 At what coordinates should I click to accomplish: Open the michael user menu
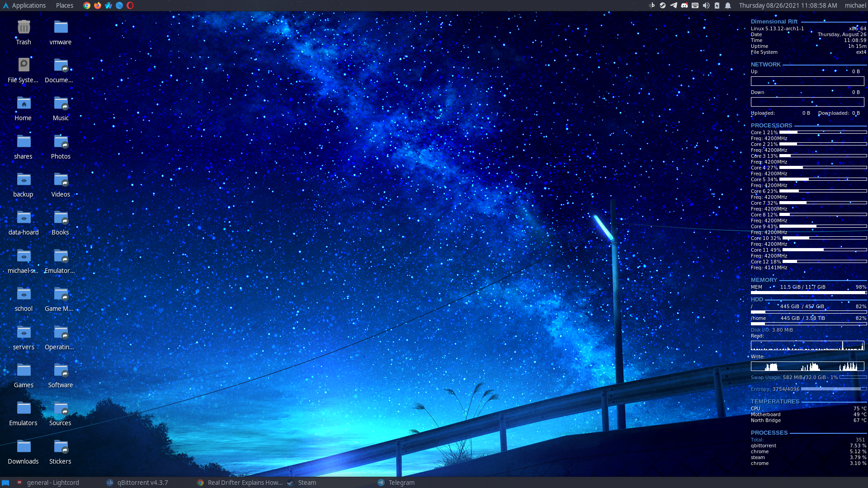pos(855,5)
